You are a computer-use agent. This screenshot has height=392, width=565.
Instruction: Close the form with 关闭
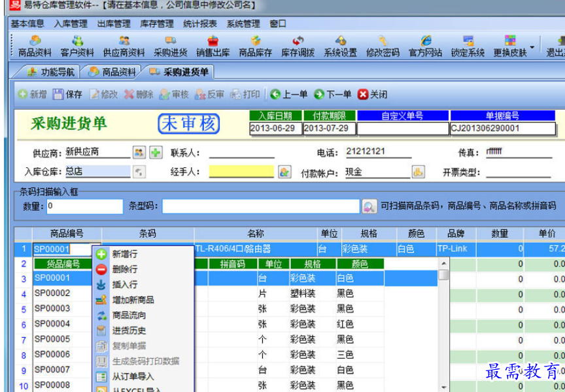373,94
